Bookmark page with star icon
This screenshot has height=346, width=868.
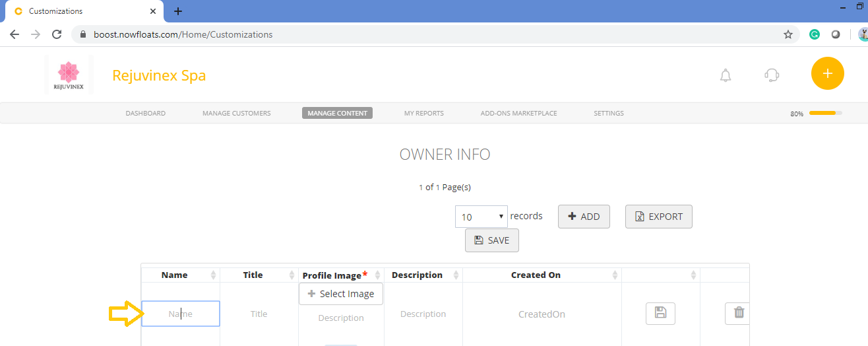(x=788, y=34)
